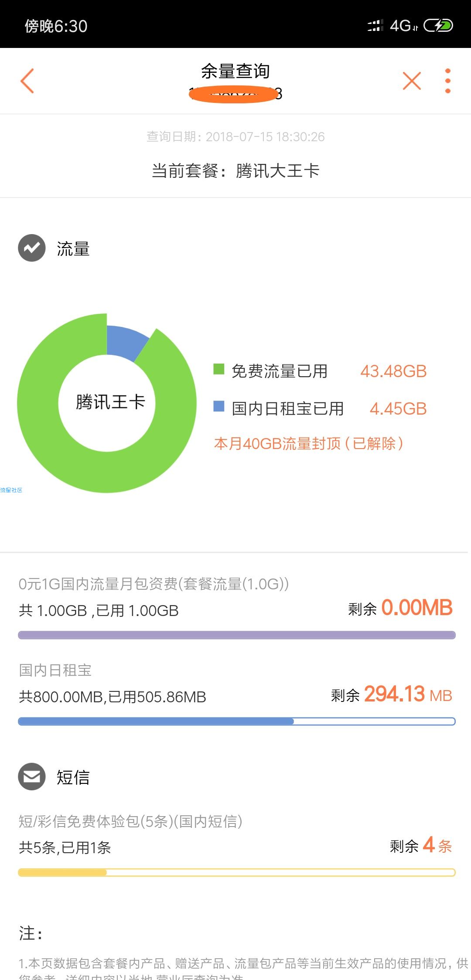Viewport: 471px width, 980px height.
Task: Tap the purple 1G monthly pack progress bar
Action: coord(236,635)
